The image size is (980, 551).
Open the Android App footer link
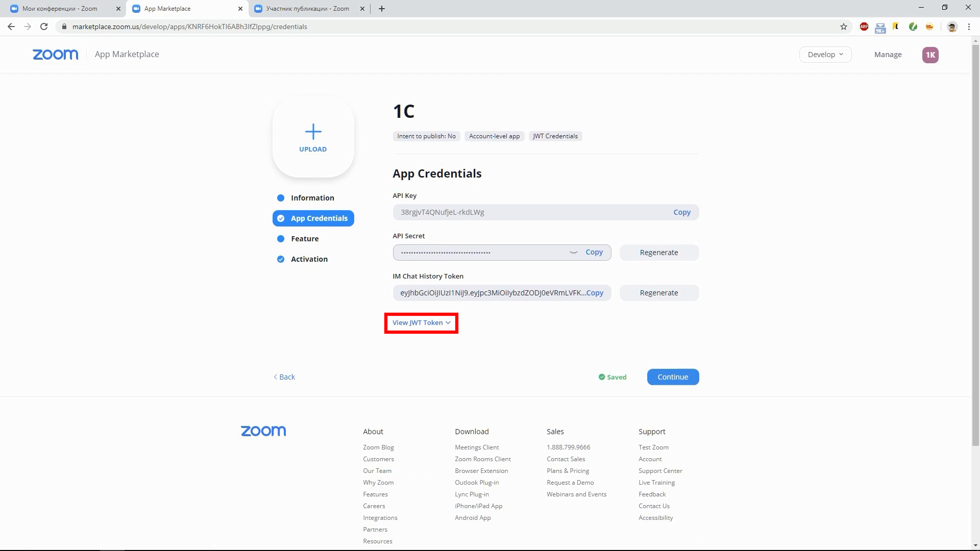pos(473,518)
